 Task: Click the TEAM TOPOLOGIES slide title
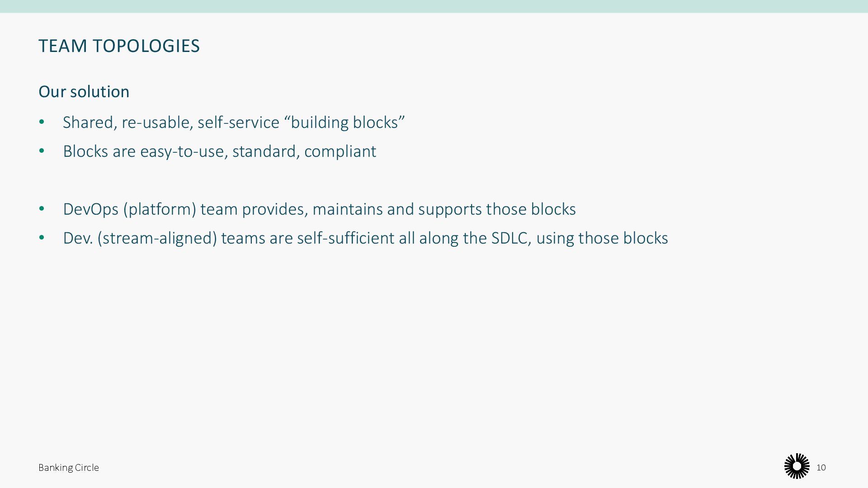[x=119, y=46]
